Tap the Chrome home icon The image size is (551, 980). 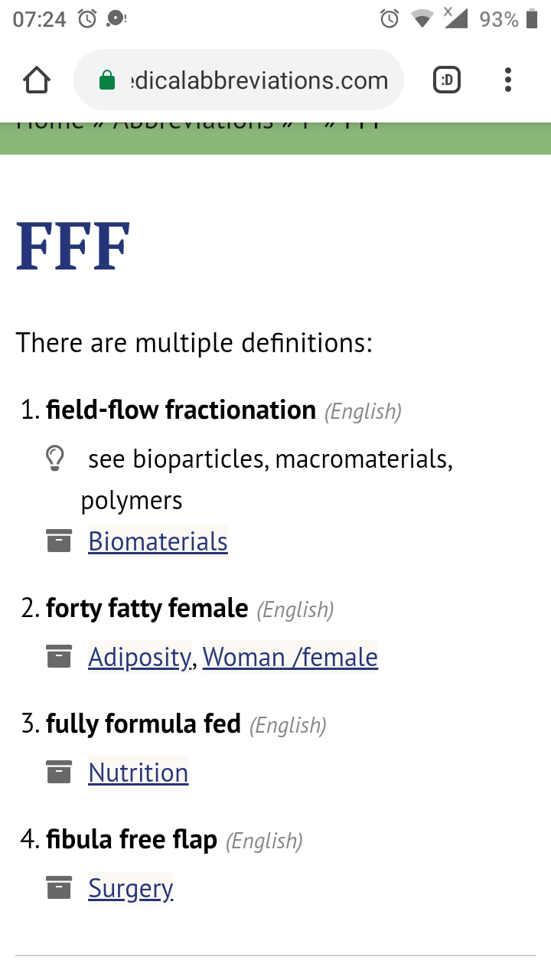click(x=37, y=80)
